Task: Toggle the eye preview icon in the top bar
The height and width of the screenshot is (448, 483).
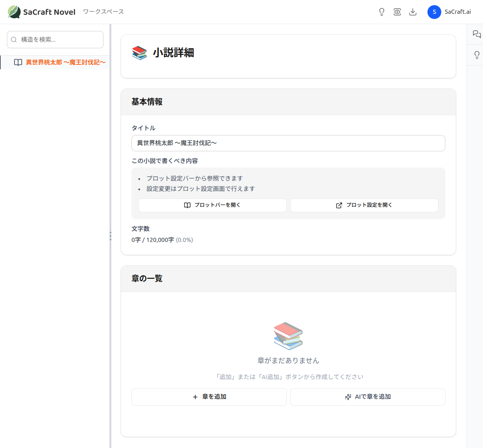Action: (397, 12)
